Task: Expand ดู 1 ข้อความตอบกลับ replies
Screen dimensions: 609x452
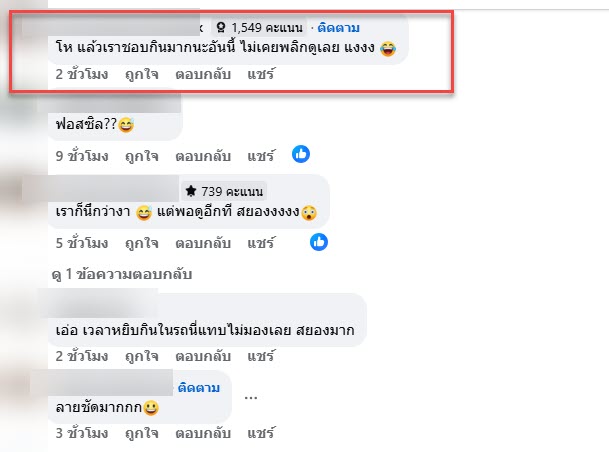Action: click(122, 274)
